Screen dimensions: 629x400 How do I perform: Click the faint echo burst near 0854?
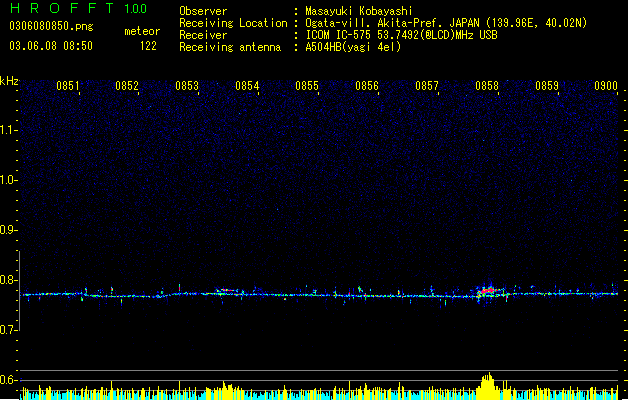tap(227, 290)
